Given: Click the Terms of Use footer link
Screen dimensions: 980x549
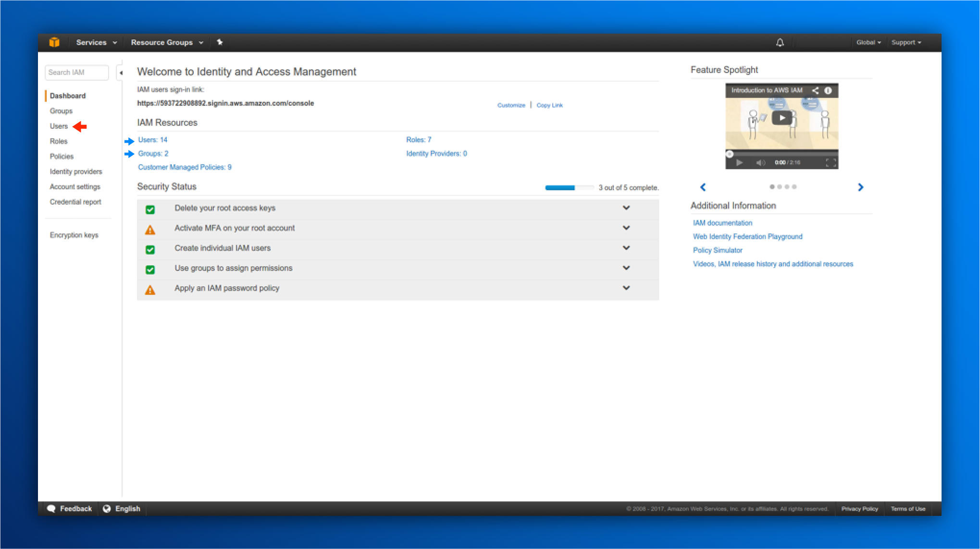Looking at the screenshot, I should [908, 509].
